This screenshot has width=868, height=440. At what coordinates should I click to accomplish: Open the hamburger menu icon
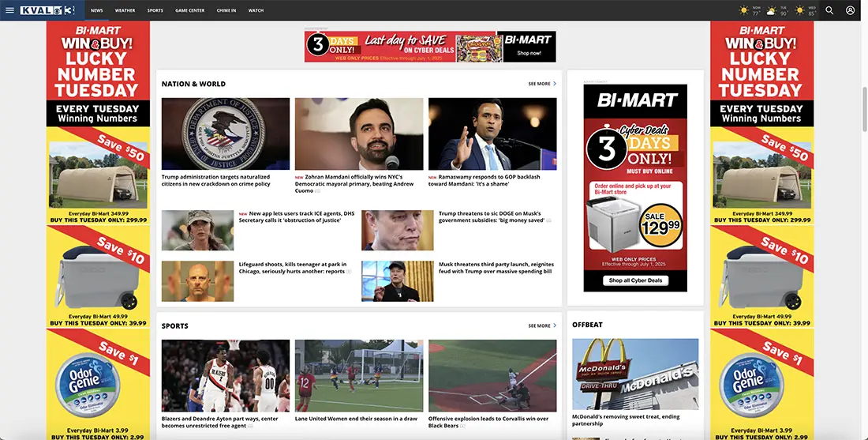pyautogui.click(x=9, y=10)
